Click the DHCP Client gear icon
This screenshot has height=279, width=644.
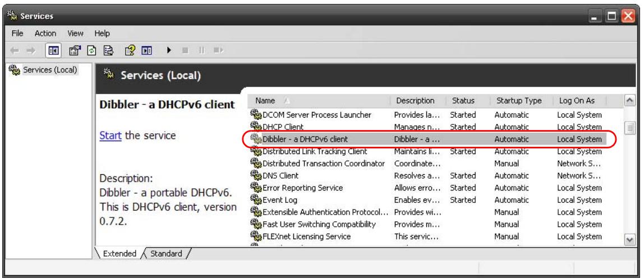point(256,127)
